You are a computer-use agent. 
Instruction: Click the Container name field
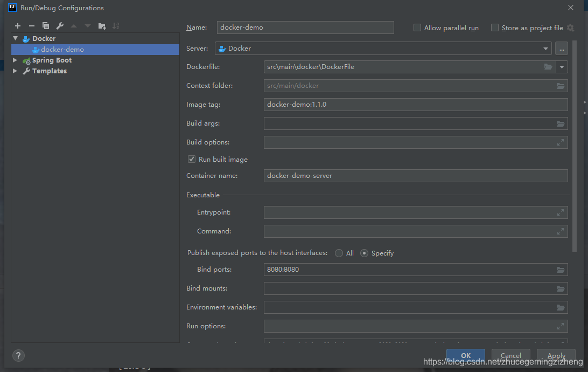point(416,176)
